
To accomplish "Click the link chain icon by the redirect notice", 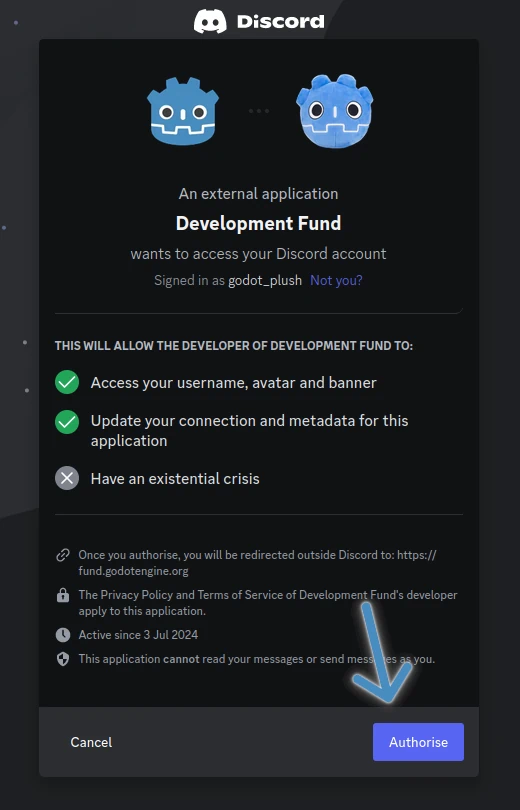I will [x=63, y=555].
